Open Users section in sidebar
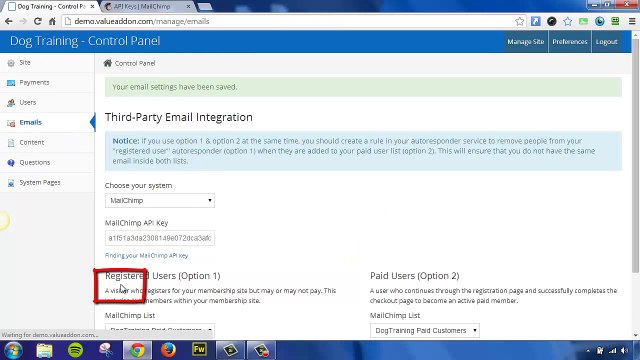 (x=47, y=103)
